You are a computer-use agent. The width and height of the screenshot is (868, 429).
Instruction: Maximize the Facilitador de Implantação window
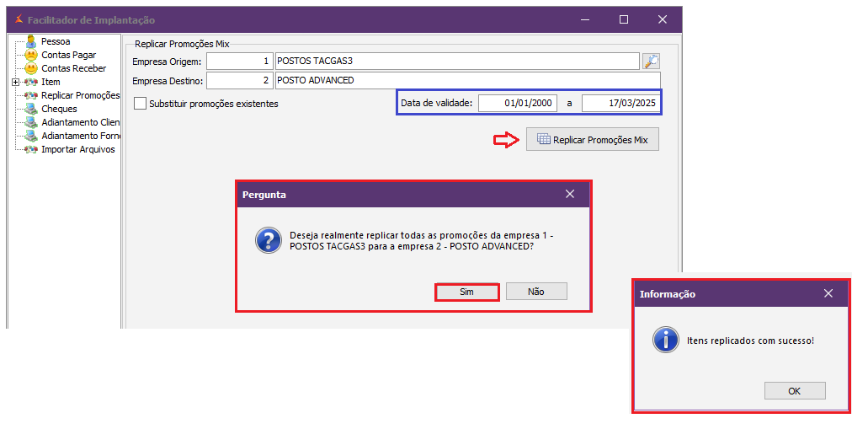[624, 20]
